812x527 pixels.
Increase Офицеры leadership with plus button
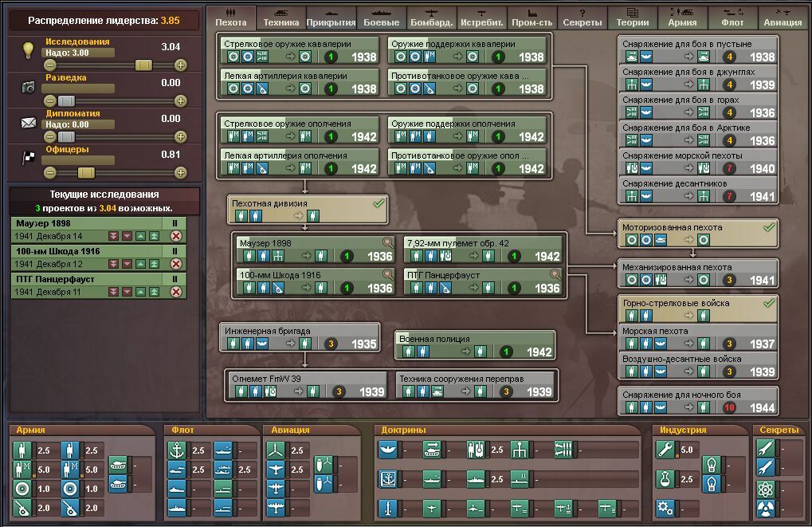pyautogui.click(x=180, y=172)
